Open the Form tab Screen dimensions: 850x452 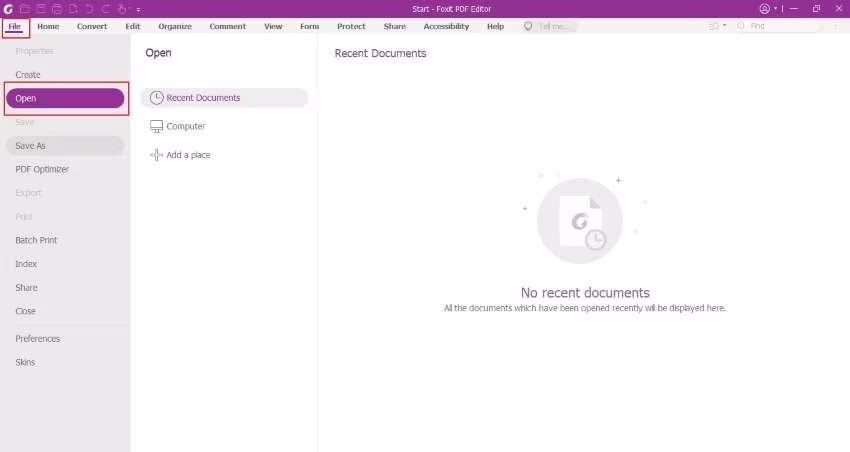tap(310, 26)
